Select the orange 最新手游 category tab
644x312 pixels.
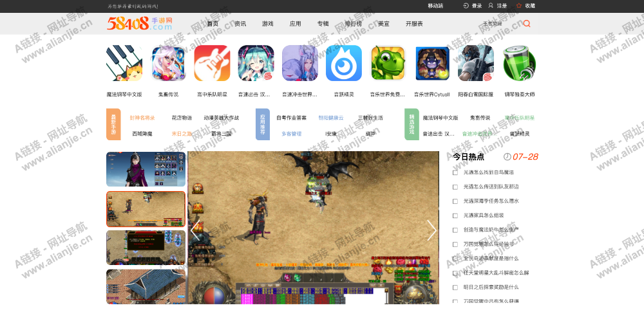(113, 124)
